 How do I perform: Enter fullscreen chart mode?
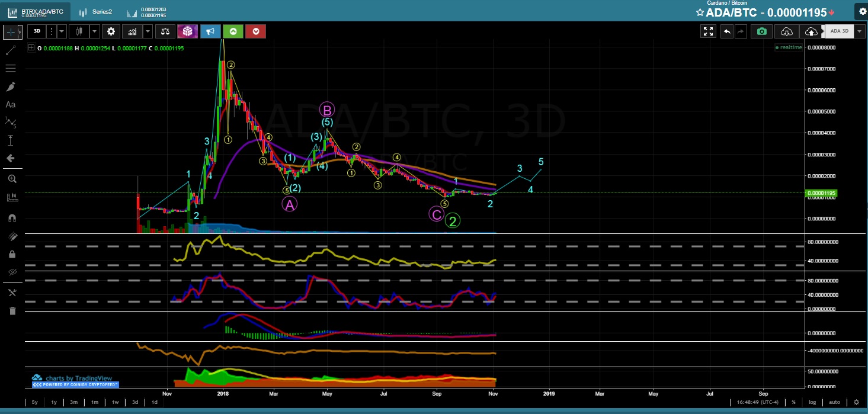coord(708,31)
